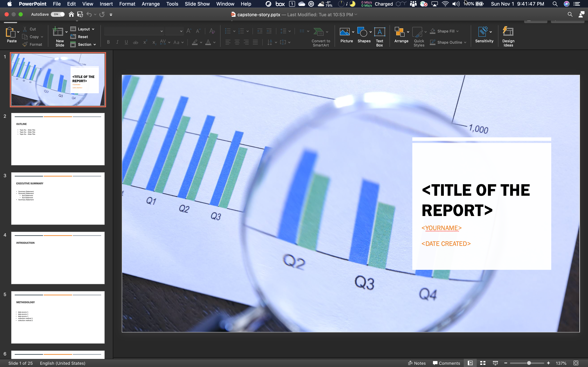Viewport: 588px width, 367px height.
Task: Open the Slide Show menu
Action: [197, 4]
